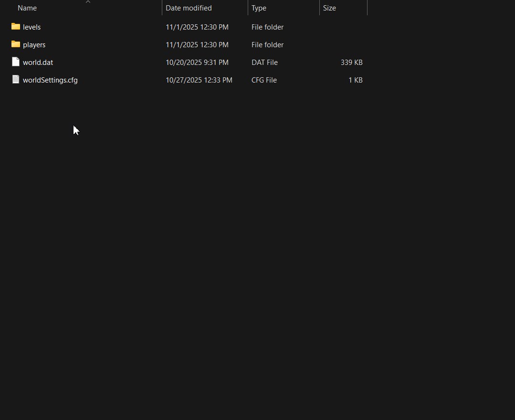Sort by the Date modified column header
The image size is (515, 420).
[189, 8]
